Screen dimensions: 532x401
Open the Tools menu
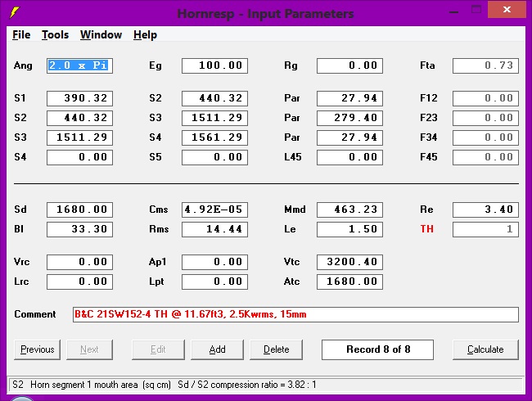pyautogui.click(x=56, y=34)
